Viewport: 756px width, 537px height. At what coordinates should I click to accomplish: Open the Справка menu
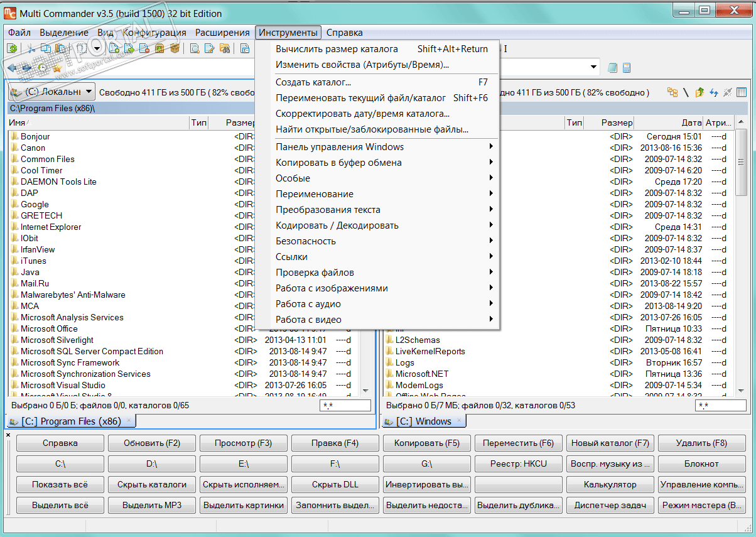(x=345, y=33)
